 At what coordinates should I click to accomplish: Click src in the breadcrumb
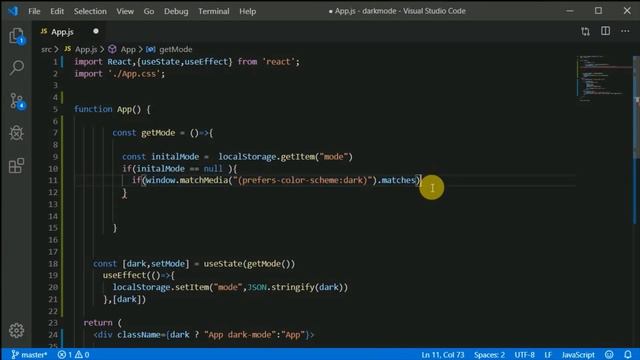pos(46,49)
